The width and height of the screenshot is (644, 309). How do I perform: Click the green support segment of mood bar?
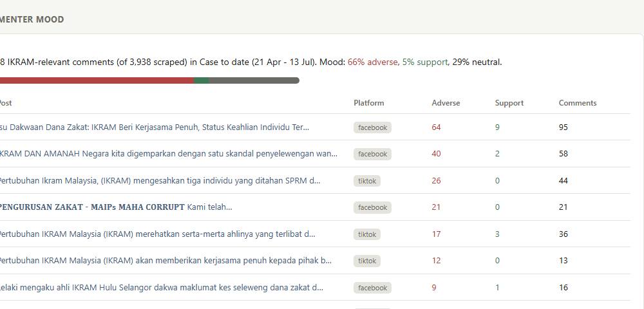click(202, 80)
